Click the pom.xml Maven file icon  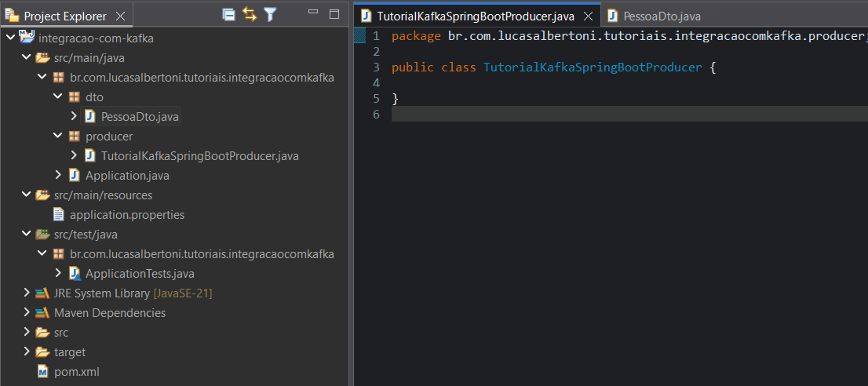(x=42, y=372)
